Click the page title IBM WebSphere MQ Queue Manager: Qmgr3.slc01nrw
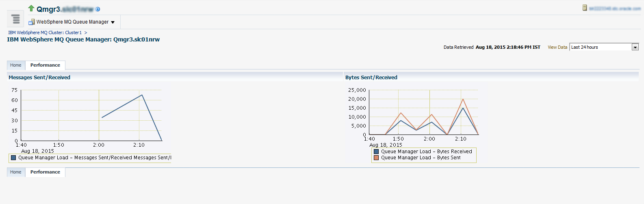Screen dimensions: 644x204 (83, 39)
